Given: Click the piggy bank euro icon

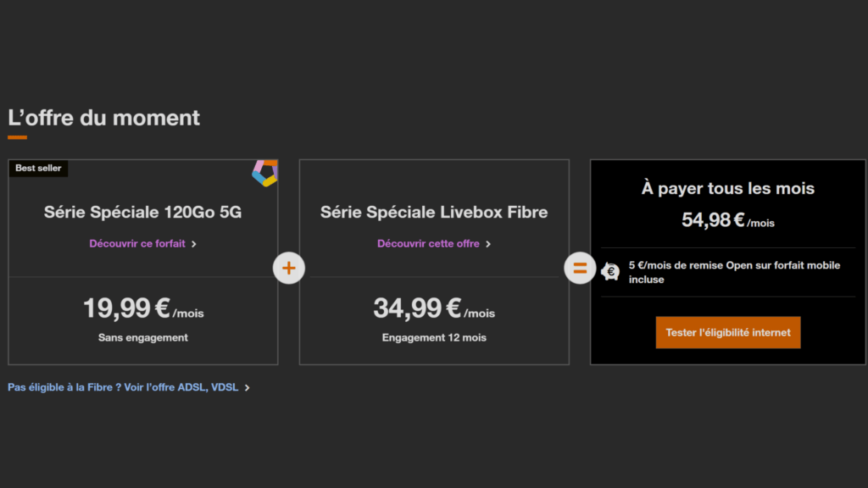Looking at the screenshot, I should click(x=610, y=272).
